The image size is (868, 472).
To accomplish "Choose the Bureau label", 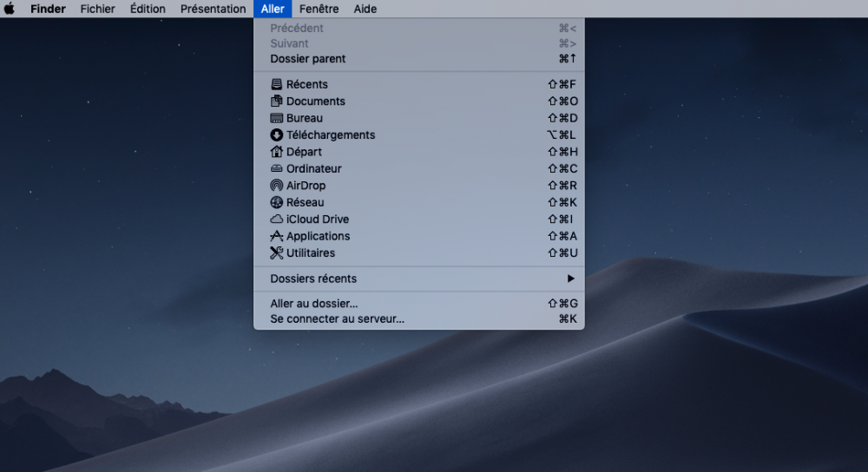I will pos(305,118).
